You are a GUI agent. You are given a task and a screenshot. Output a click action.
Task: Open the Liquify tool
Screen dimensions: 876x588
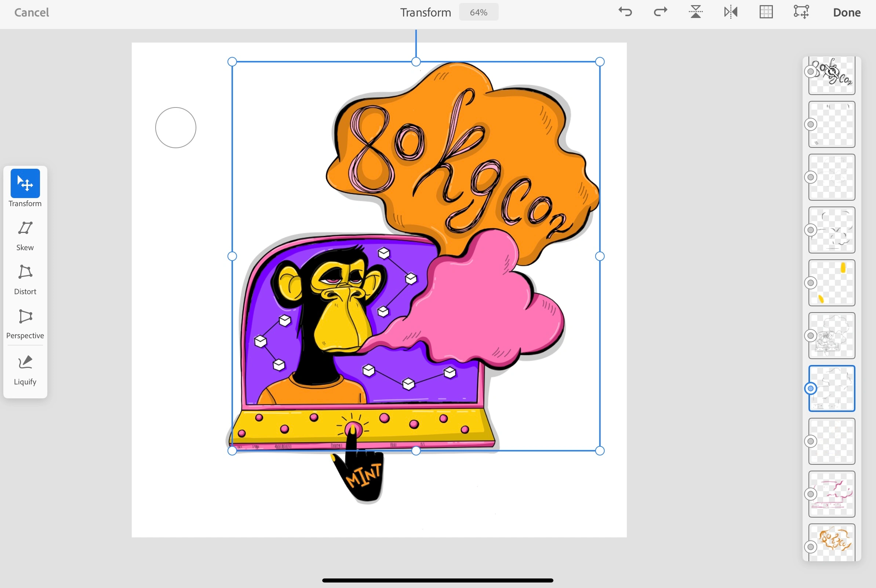pyautogui.click(x=25, y=370)
